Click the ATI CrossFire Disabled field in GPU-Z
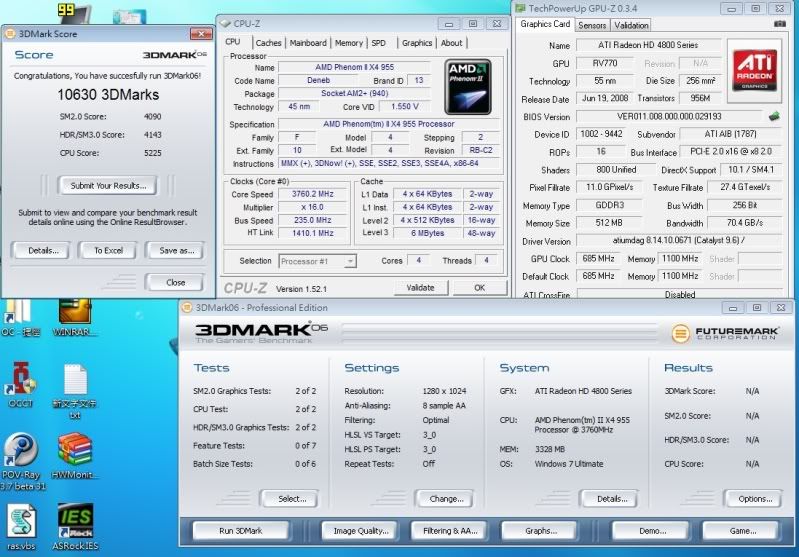Image resolution: width=799 pixels, height=557 pixels. click(x=679, y=294)
